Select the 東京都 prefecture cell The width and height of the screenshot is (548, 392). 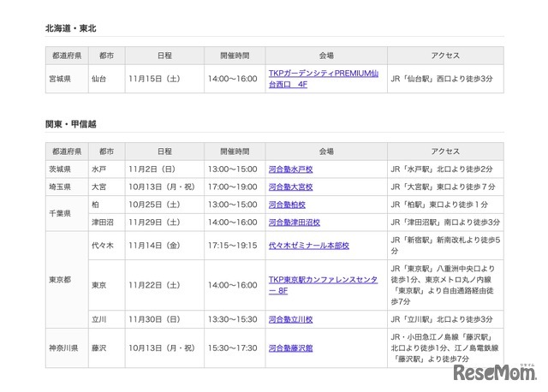pyautogui.click(x=66, y=279)
